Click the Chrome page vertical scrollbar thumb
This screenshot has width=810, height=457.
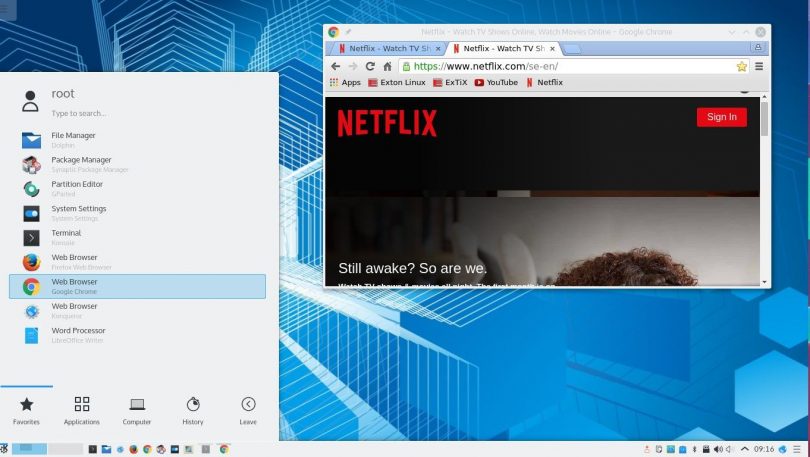[764, 119]
